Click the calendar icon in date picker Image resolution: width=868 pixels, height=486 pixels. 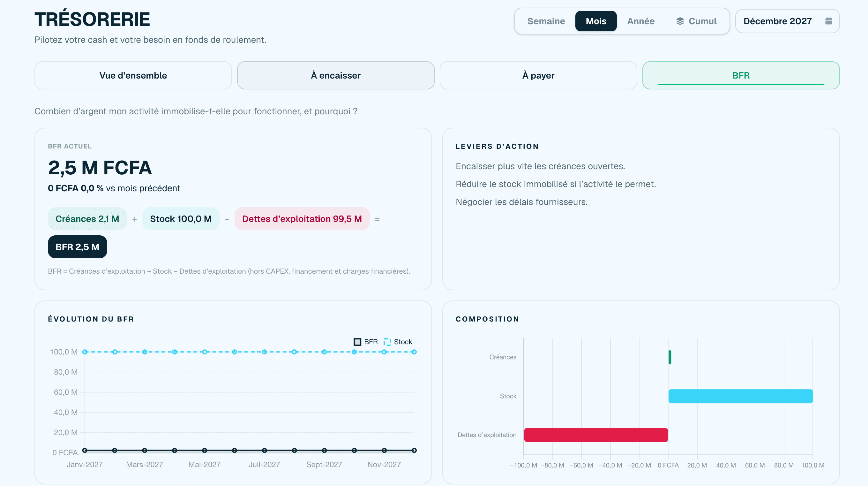[828, 21]
